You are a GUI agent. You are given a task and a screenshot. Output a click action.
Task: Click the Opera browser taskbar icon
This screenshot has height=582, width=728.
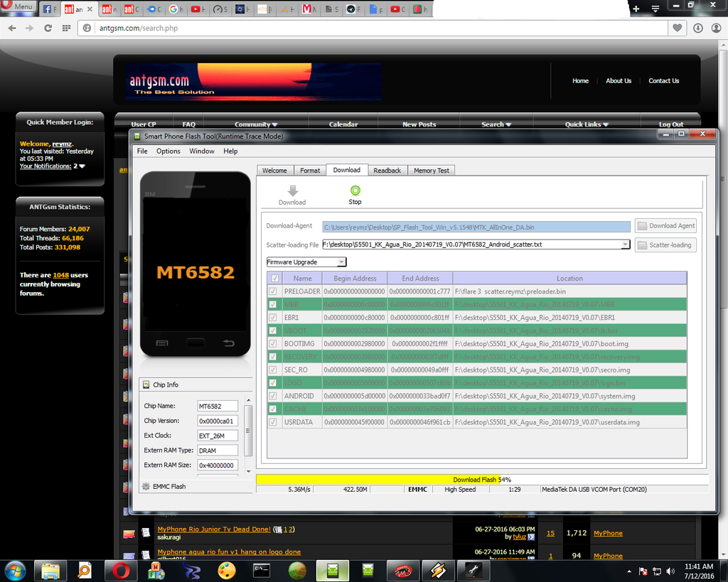coord(121,570)
